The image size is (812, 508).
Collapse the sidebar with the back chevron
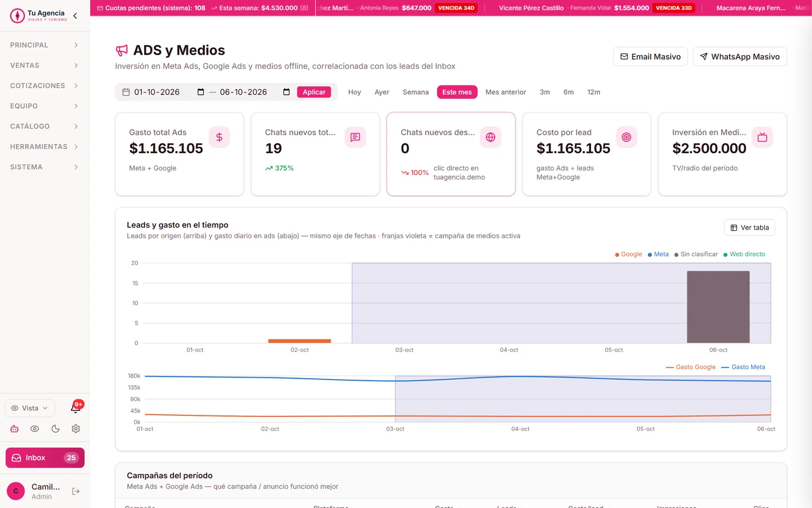[x=75, y=16]
